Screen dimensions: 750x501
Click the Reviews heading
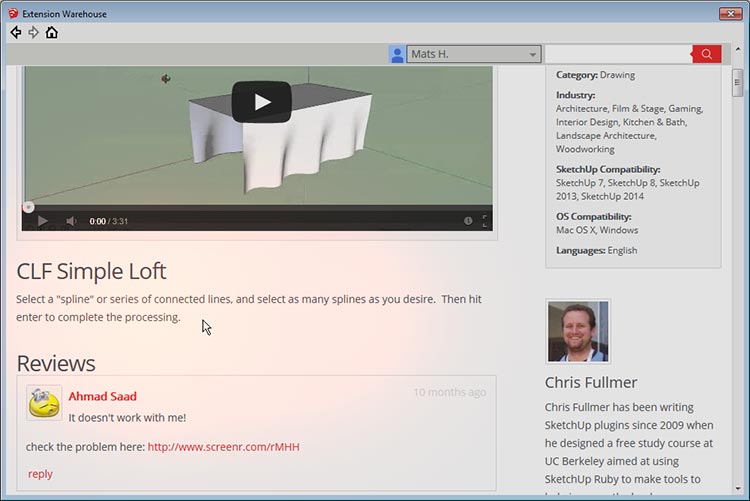[x=56, y=364]
